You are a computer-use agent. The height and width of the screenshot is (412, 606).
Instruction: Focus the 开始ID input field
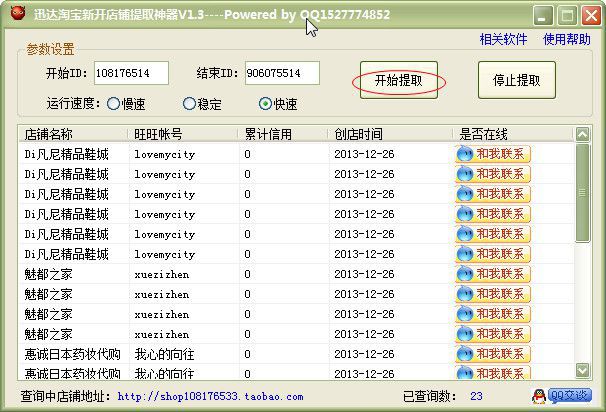coord(131,73)
